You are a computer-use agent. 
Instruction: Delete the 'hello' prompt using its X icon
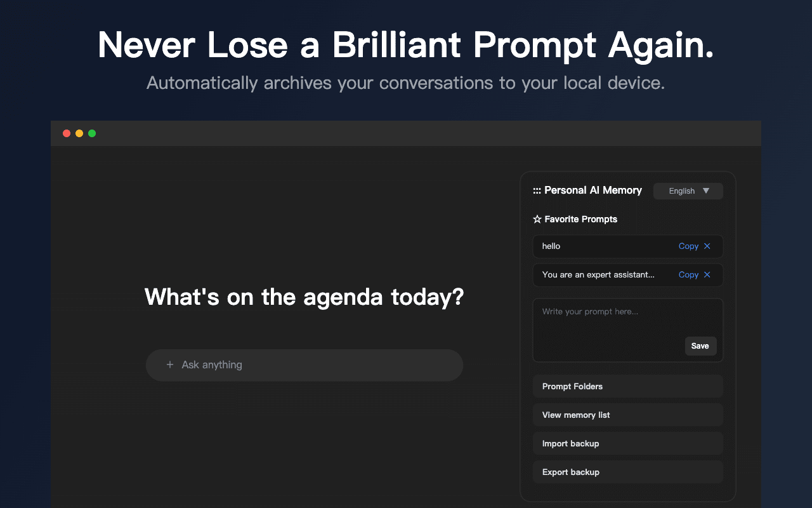pyautogui.click(x=709, y=246)
